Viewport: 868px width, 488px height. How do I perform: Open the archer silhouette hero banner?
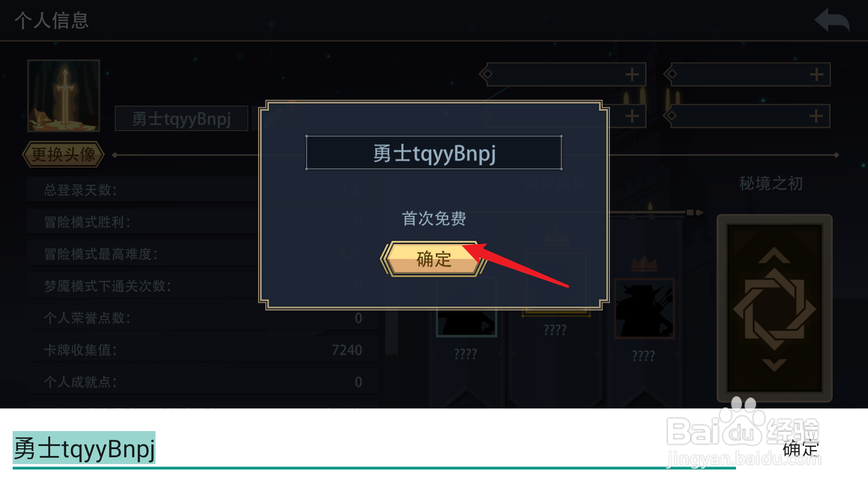(x=644, y=309)
